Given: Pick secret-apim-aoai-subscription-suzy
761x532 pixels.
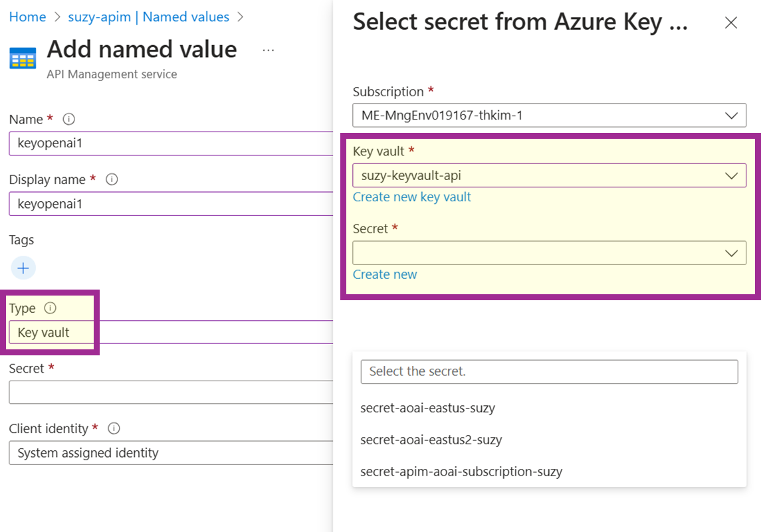Looking at the screenshot, I should pos(461,472).
